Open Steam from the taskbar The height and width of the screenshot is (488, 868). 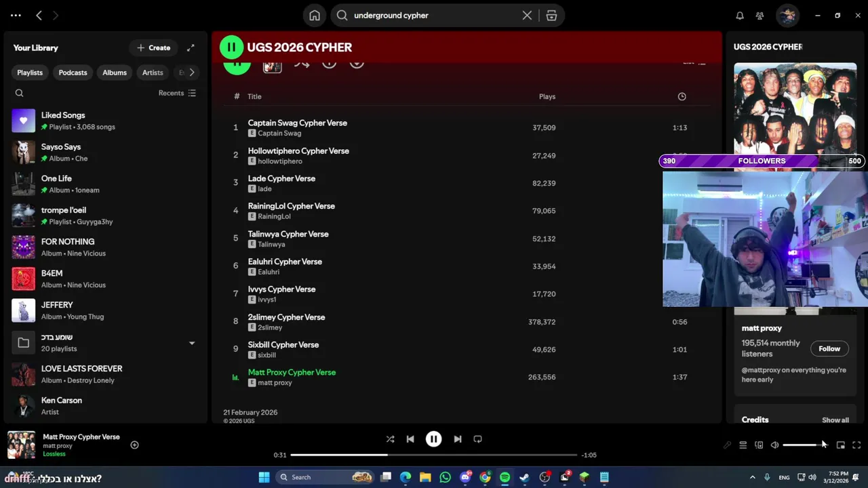[524, 477]
